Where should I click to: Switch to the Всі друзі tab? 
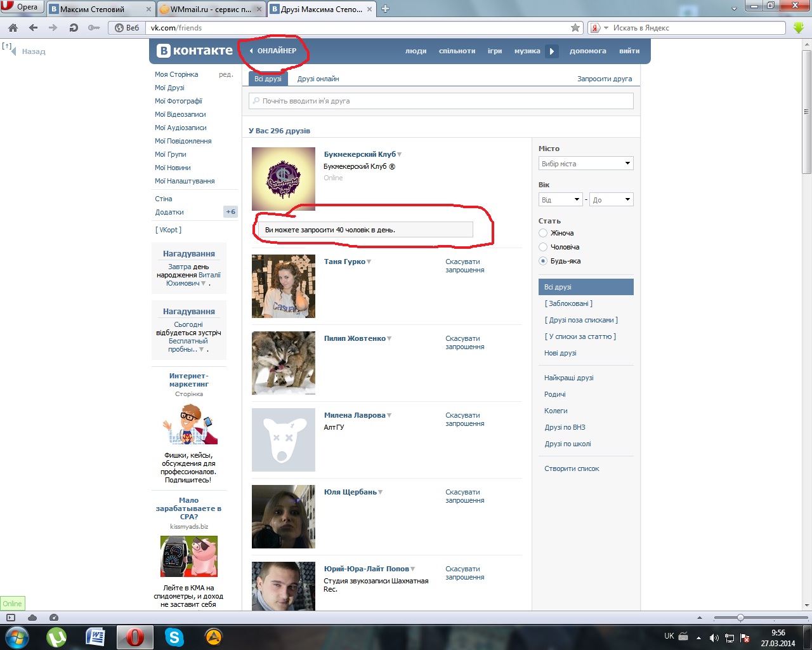point(268,79)
